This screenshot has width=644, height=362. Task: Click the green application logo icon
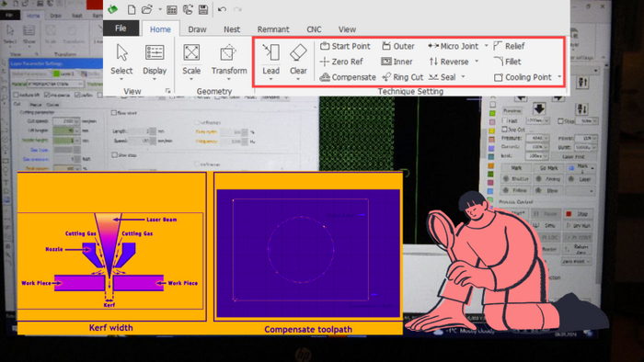(x=112, y=9)
